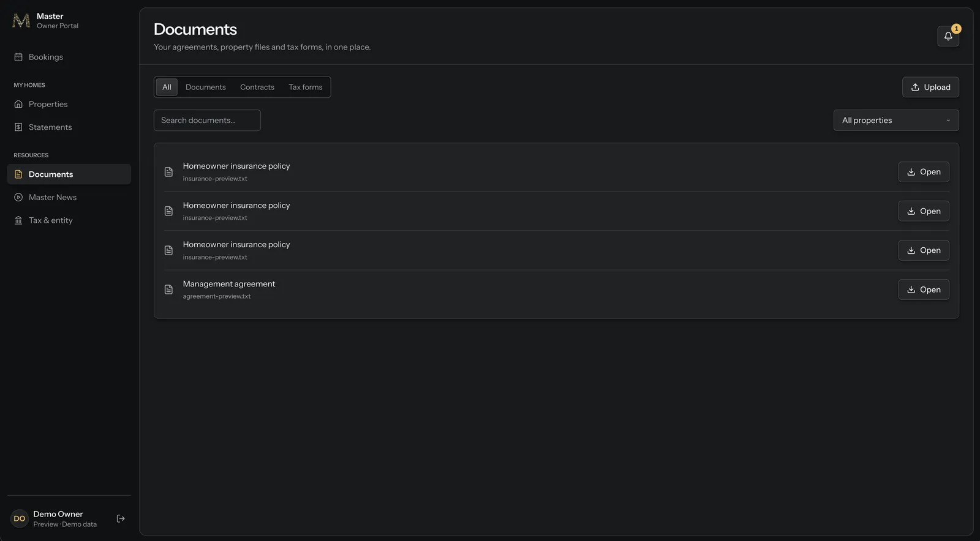Image resolution: width=980 pixels, height=541 pixels.
Task: Switch to the Tax forms tab
Action: 306,87
